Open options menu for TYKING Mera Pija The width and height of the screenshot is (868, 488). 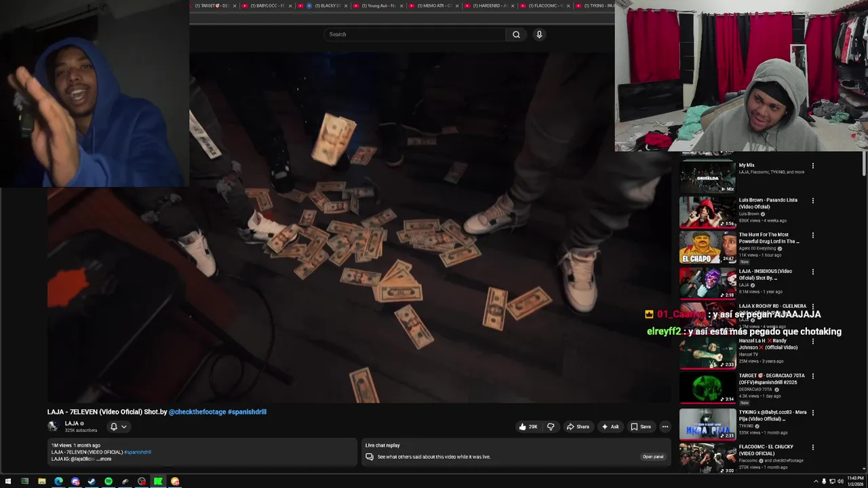coord(812,413)
